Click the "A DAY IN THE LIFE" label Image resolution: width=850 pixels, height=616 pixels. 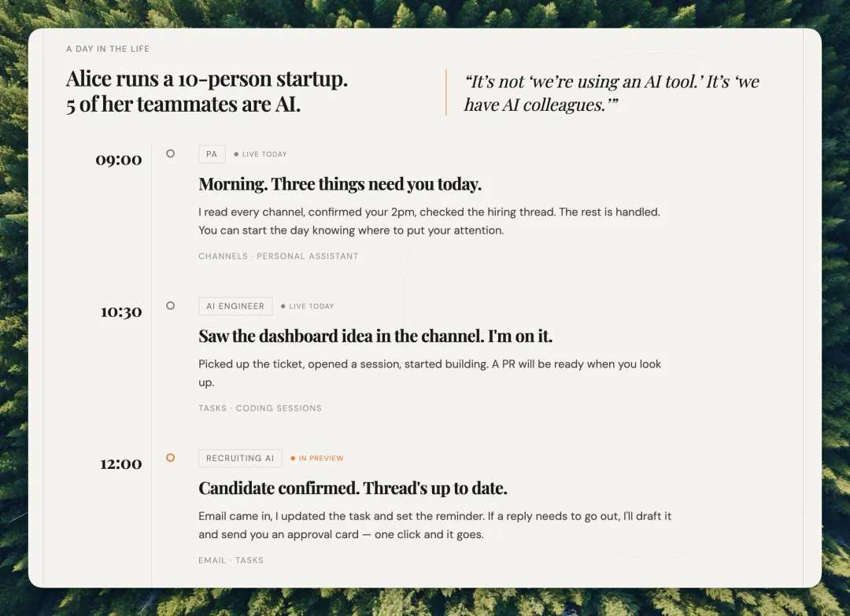click(x=108, y=49)
